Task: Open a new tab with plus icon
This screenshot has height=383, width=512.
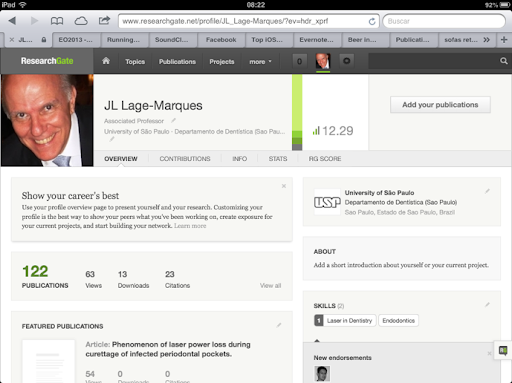Action: point(504,40)
